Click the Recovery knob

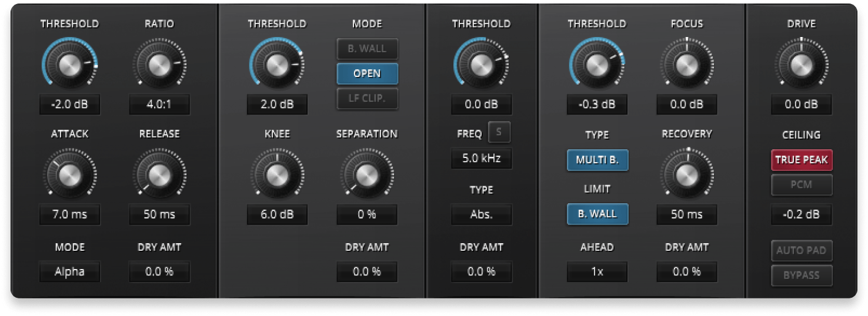point(686,174)
